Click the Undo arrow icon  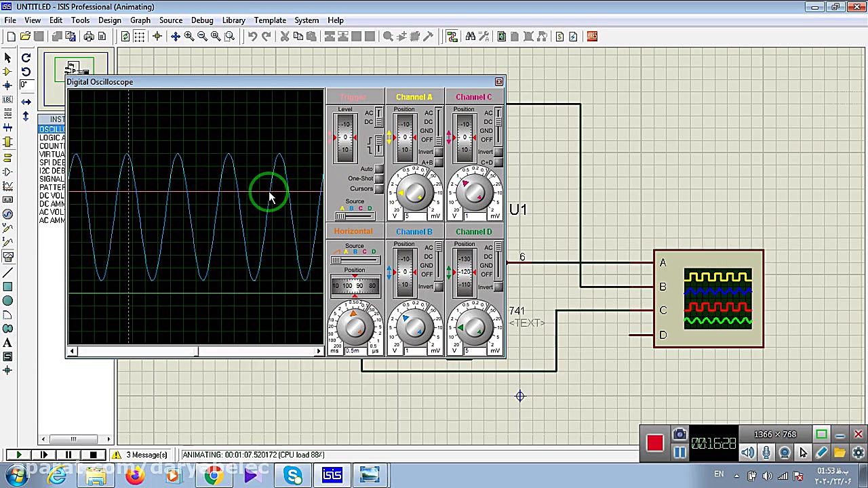point(252,37)
